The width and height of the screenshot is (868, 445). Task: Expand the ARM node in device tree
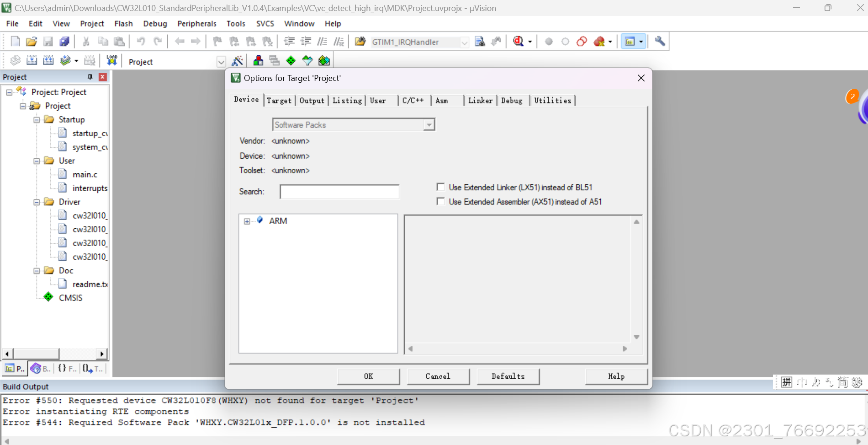click(247, 221)
